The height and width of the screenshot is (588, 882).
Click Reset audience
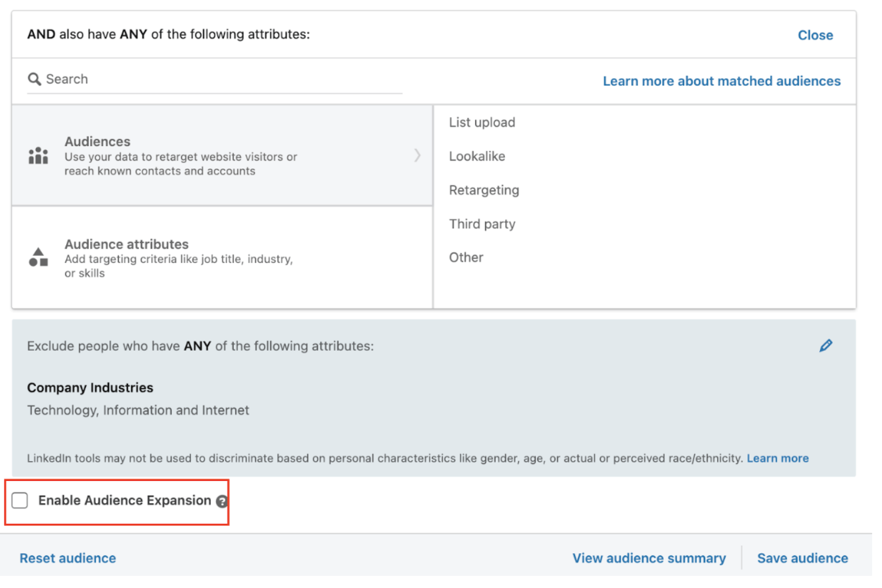tap(68, 558)
